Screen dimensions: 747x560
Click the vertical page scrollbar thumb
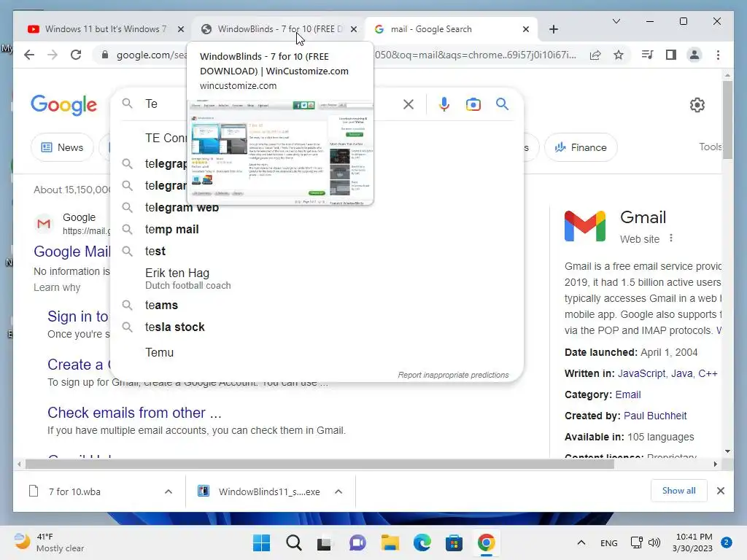coord(727,119)
